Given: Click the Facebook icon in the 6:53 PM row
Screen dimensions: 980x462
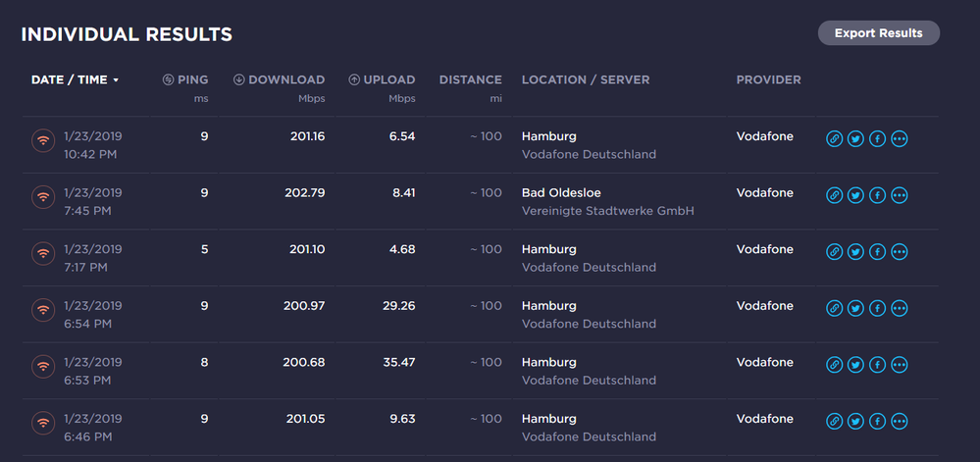Looking at the screenshot, I should 878,365.
